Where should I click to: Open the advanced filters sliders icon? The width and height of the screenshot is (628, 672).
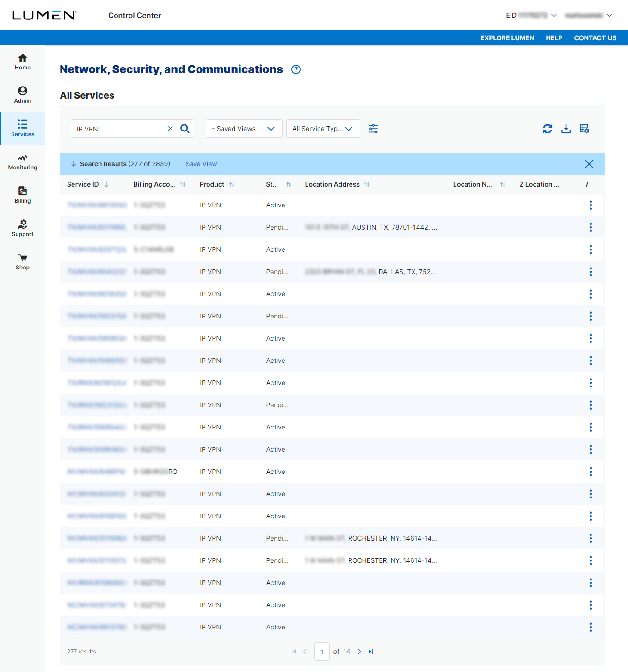(x=373, y=129)
